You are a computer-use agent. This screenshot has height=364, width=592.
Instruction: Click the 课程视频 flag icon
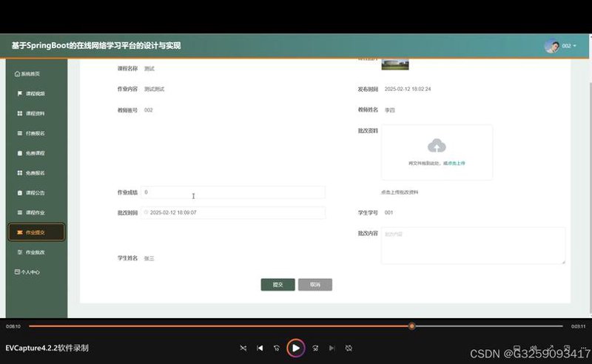pyautogui.click(x=20, y=93)
